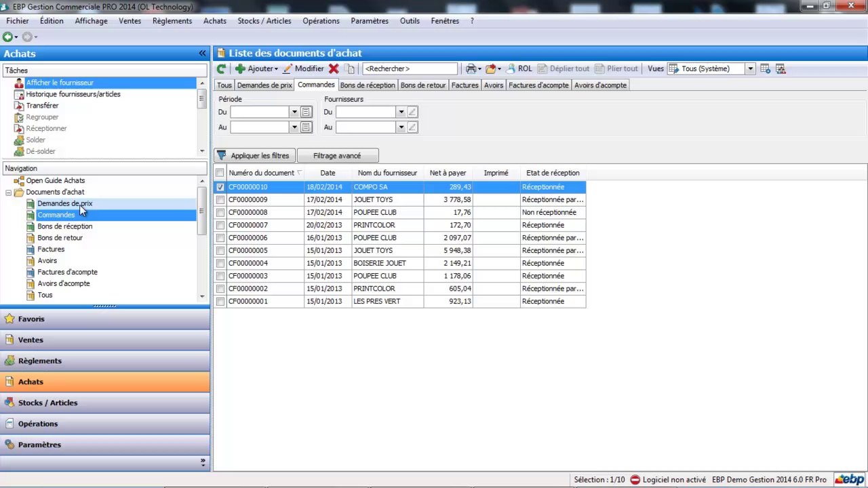This screenshot has height=488, width=868.
Task: Open the Stocks / Articles panel
Action: click(x=104, y=403)
